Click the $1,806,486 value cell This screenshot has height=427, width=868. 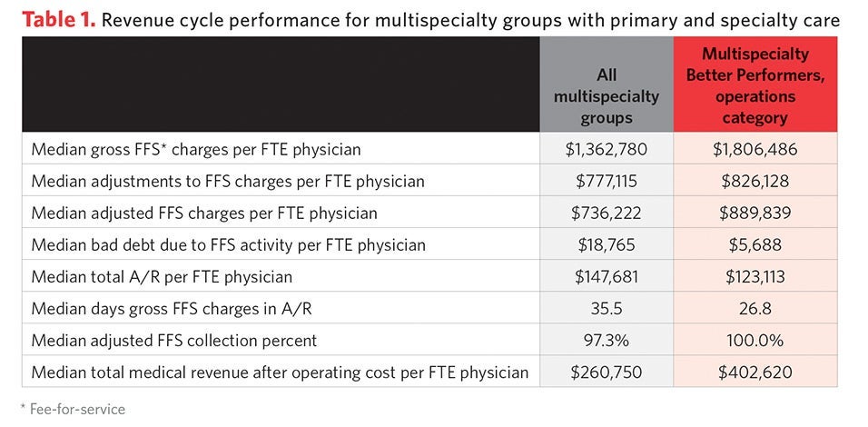(755, 149)
